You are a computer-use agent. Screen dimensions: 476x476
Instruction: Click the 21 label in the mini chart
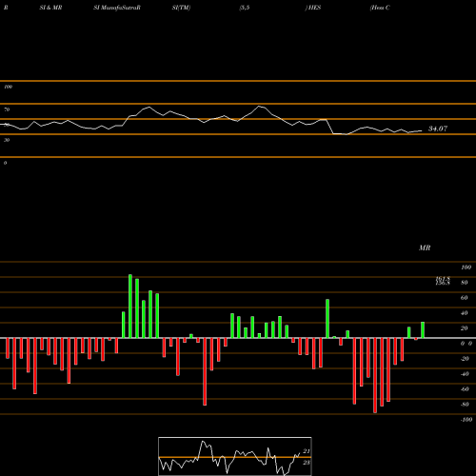(307, 451)
